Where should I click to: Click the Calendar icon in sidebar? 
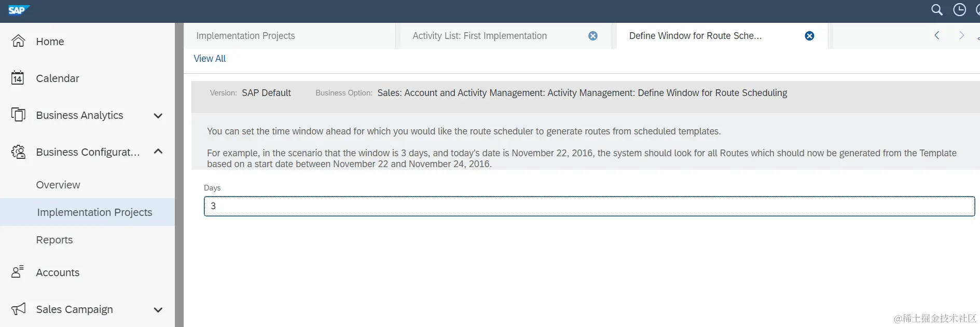coord(18,78)
